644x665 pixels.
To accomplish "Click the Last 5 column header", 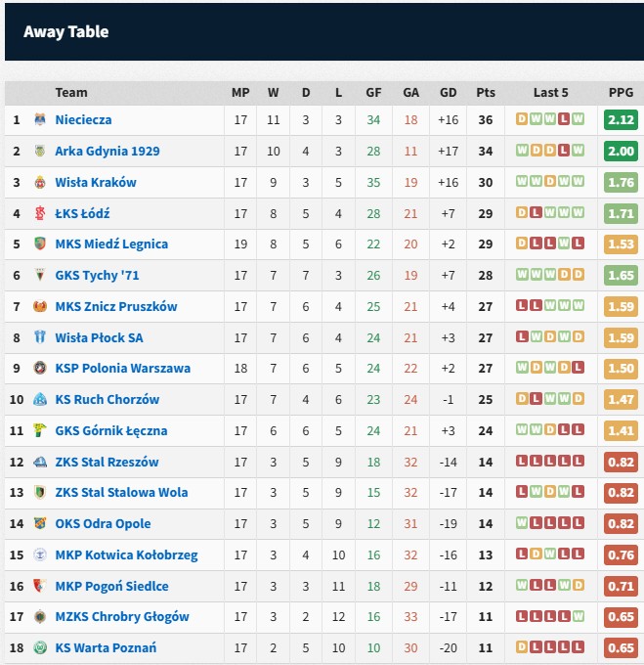I will pos(550,93).
